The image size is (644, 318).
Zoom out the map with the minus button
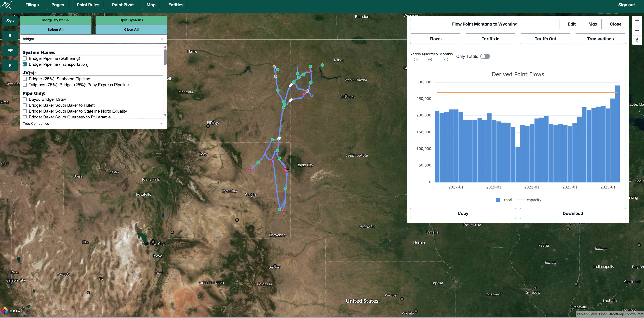tap(637, 31)
